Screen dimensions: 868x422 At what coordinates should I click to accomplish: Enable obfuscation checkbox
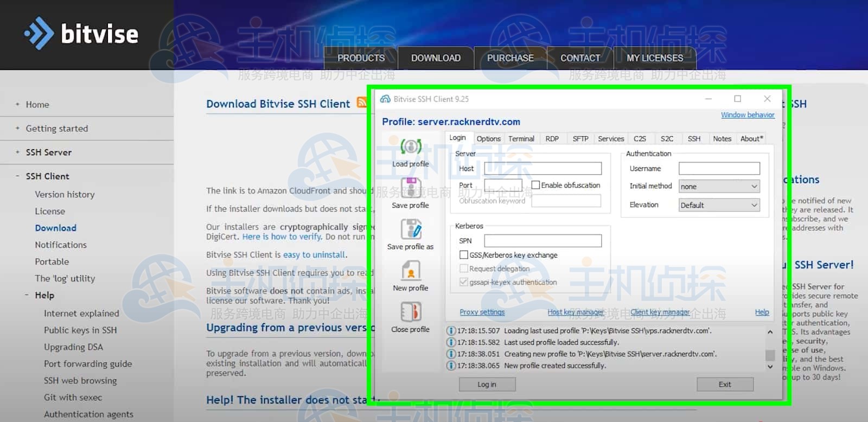point(535,185)
